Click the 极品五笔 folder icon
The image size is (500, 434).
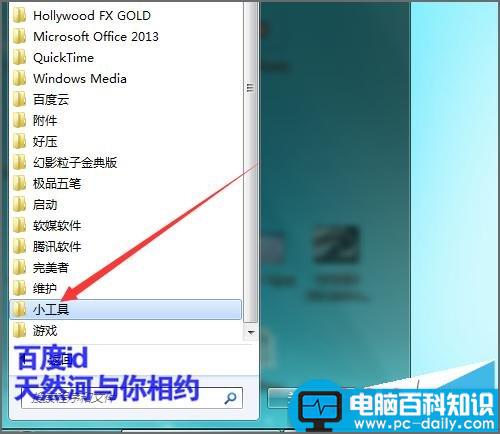tap(19, 183)
